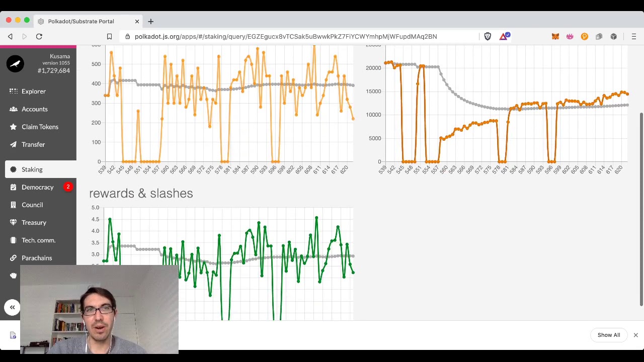Open the gray cube extension icon

point(614,36)
